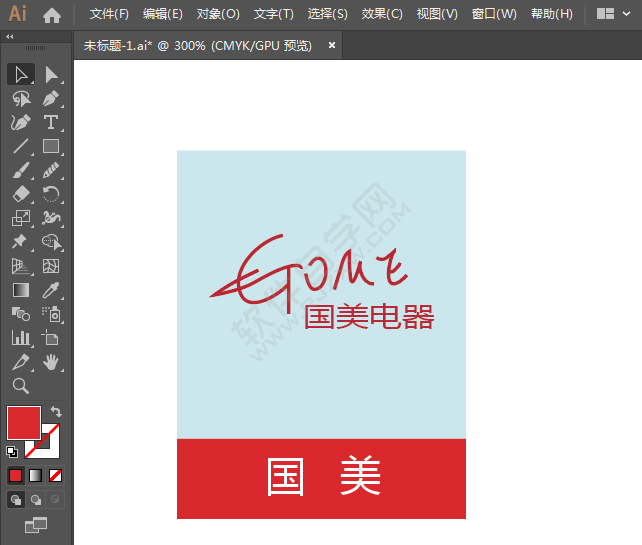Apply None mode button

(x=55, y=475)
